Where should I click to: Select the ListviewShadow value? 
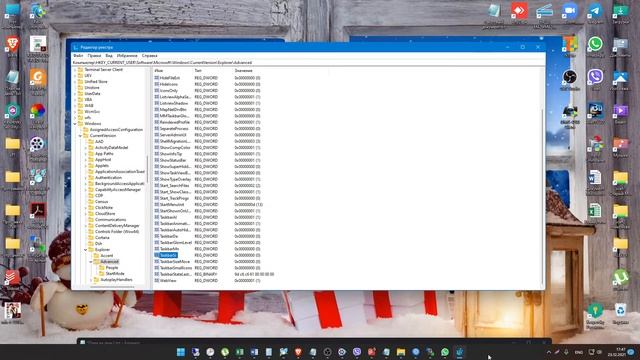174,103
